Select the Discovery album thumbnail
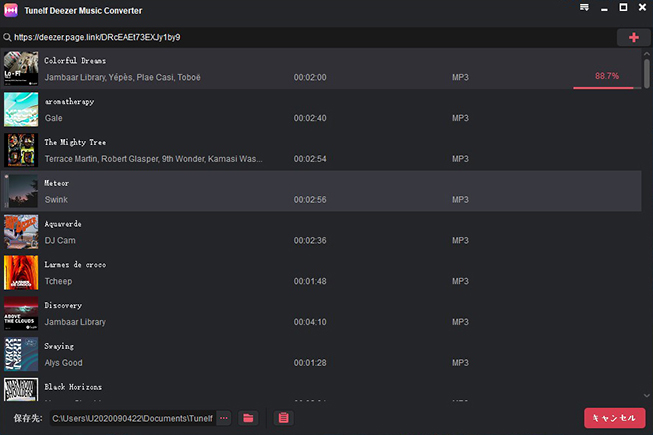Viewport: 653px width, 435px height. [x=21, y=313]
